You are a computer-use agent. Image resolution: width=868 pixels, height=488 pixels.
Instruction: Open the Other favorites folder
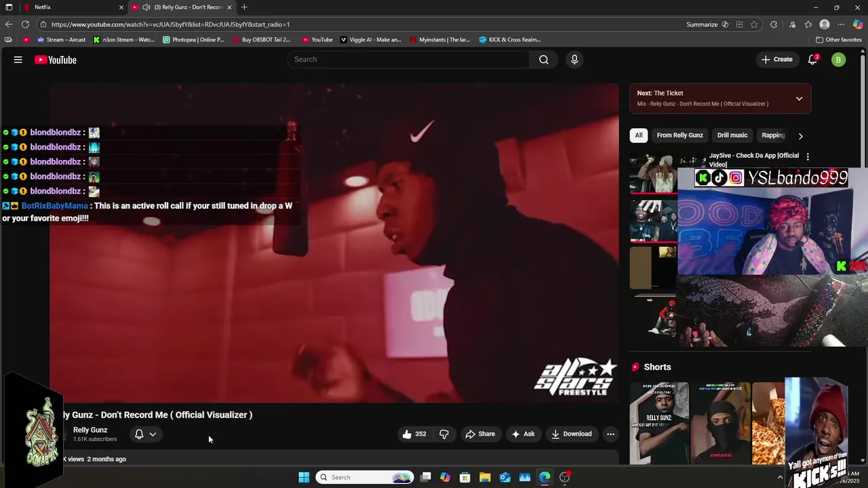(x=838, y=39)
